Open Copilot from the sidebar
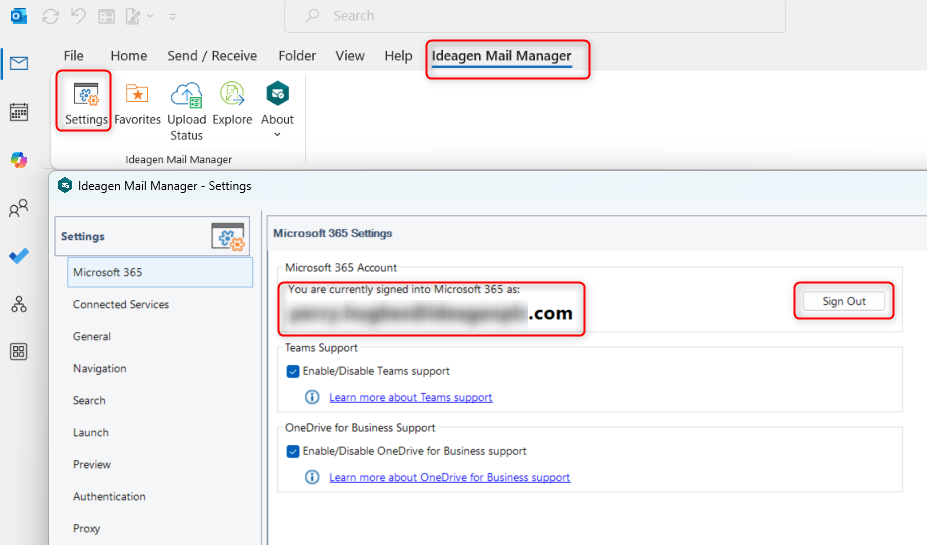 coord(19,160)
